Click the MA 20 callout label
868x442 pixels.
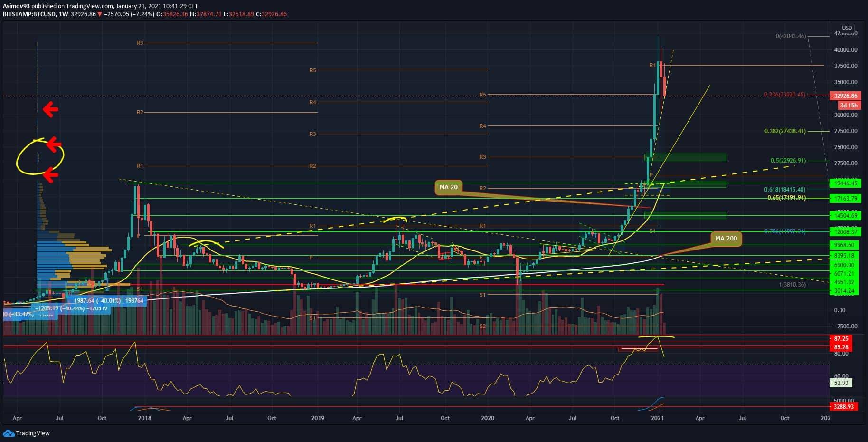[449, 187]
